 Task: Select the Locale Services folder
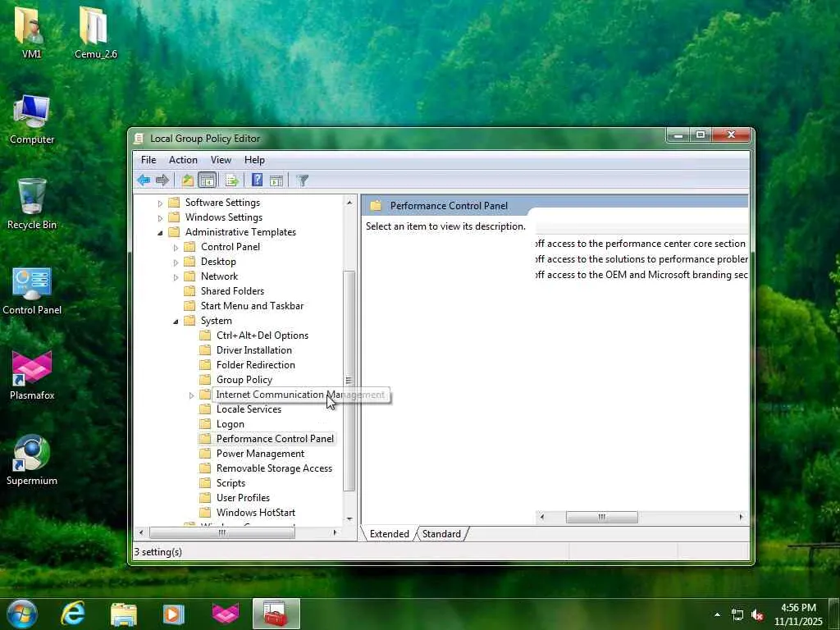click(x=249, y=409)
